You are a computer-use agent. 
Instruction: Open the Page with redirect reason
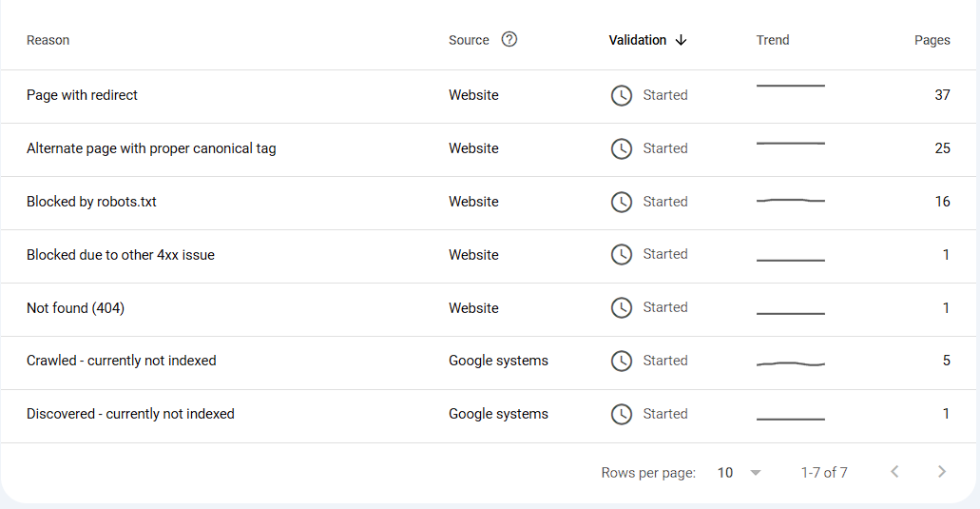point(82,95)
